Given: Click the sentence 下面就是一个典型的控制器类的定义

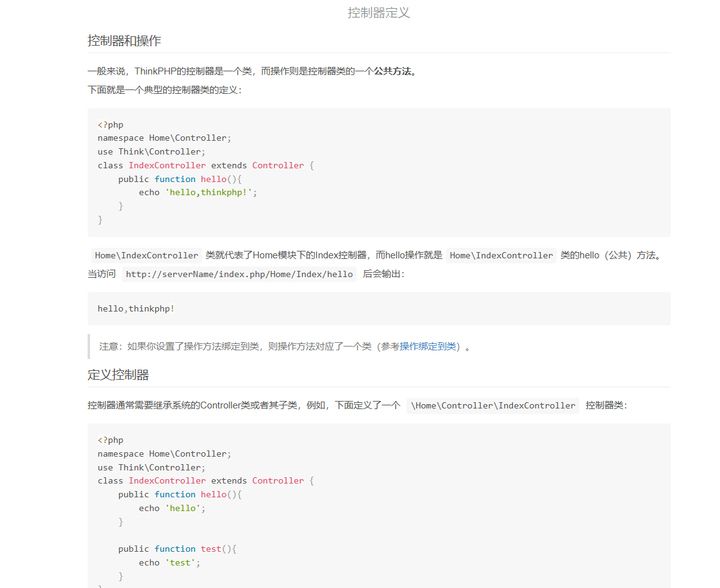Looking at the screenshot, I should [x=165, y=90].
